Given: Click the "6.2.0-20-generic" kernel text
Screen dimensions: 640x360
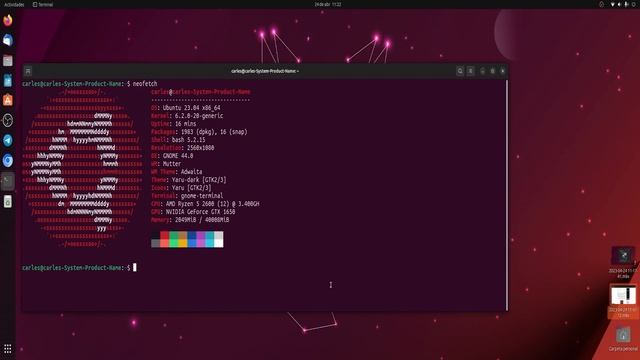Looking at the screenshot, I should [x=199, y=116].
